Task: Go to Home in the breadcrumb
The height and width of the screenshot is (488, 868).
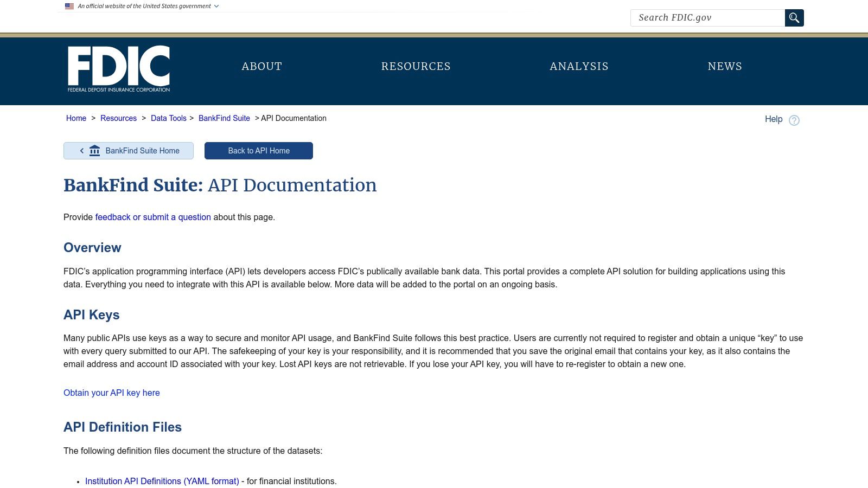Action: click(x=76, y=118)
